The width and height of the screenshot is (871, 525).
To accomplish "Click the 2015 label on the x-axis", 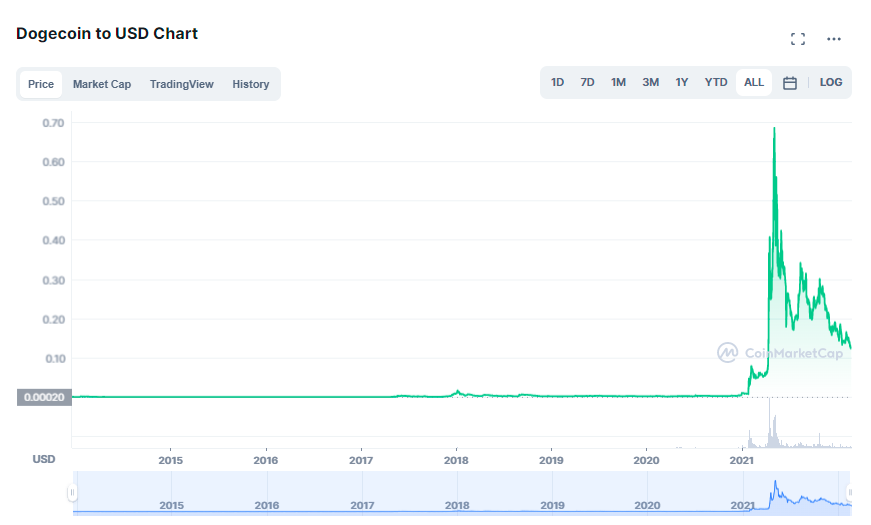I will pos(171,460).
